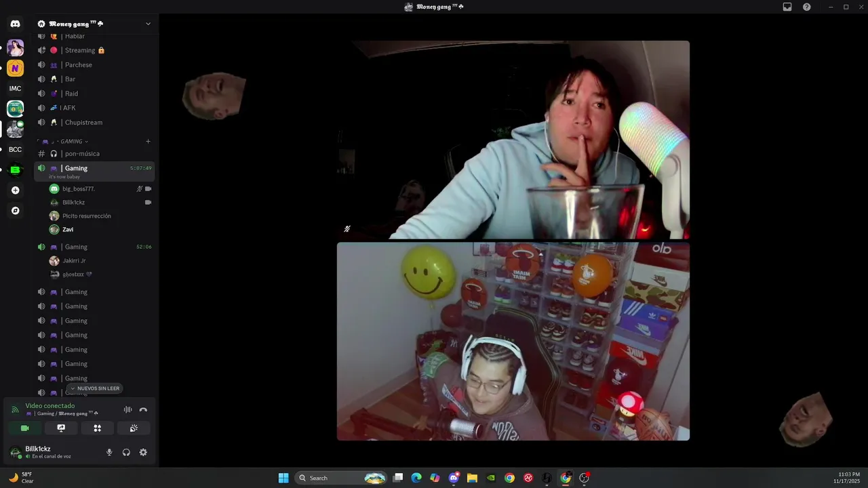Click the green connection signal icon

coord(15,409)
